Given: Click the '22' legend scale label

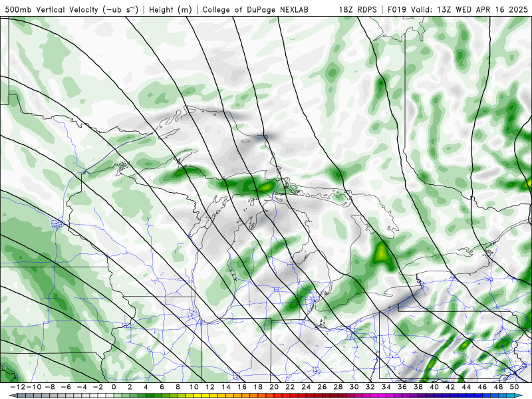Looking at the screenshot, I should [290, 387].
